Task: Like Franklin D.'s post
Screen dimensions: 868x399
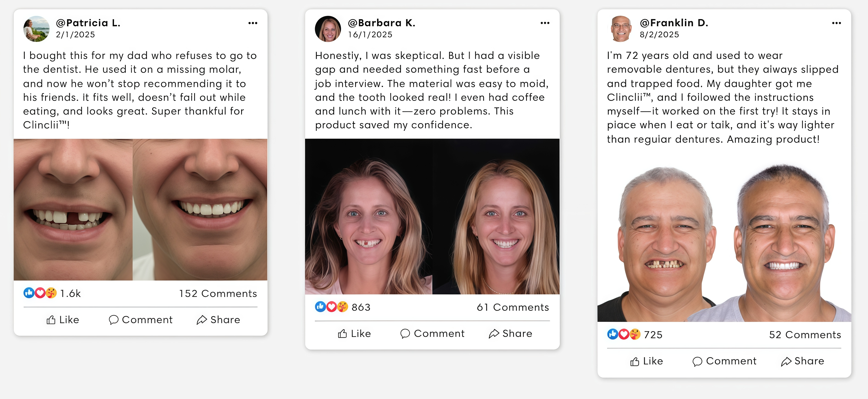Action: click(x=647, y=361)
